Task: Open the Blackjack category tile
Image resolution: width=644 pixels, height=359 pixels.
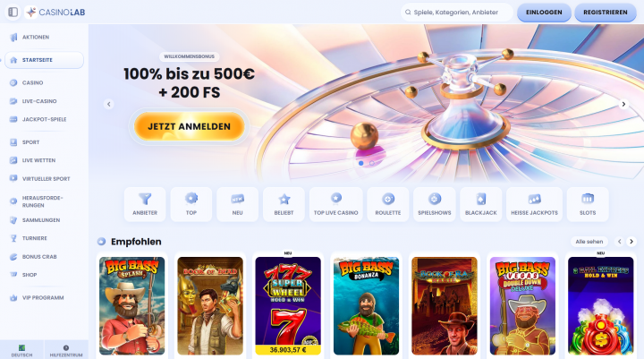Action: (481, 204)
